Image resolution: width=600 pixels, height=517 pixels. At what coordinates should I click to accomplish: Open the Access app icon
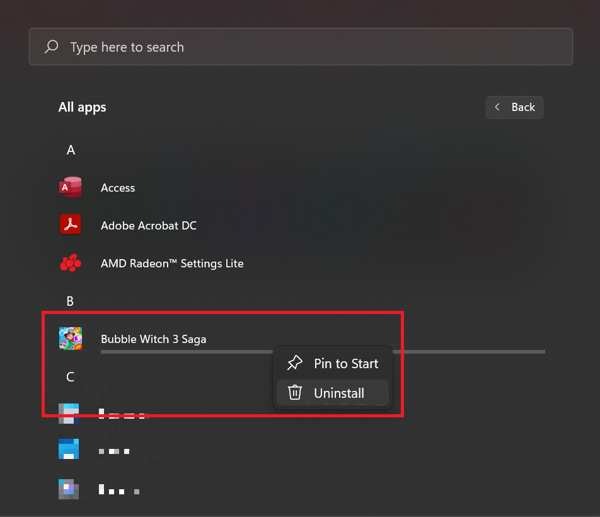pyautogui.click(x=70, y=187)
